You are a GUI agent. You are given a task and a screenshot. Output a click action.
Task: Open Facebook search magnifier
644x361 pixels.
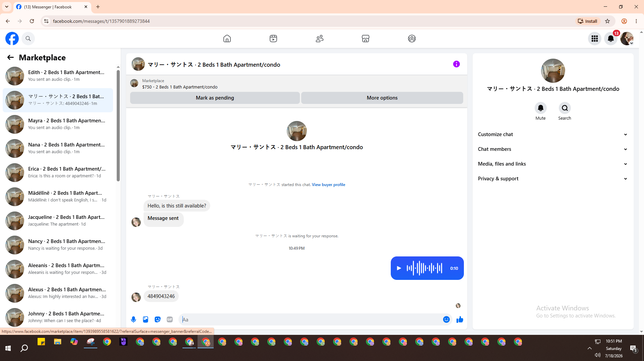click(28, 39)
